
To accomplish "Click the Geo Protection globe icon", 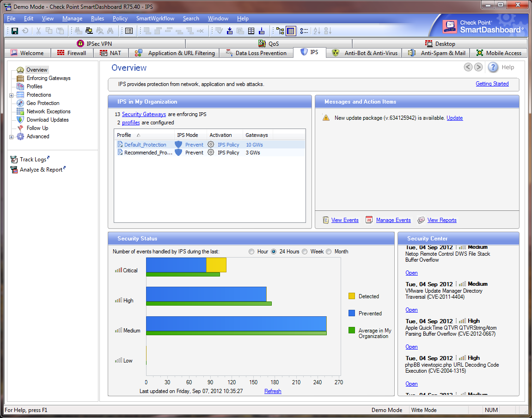I will click(x=21, y=103).
